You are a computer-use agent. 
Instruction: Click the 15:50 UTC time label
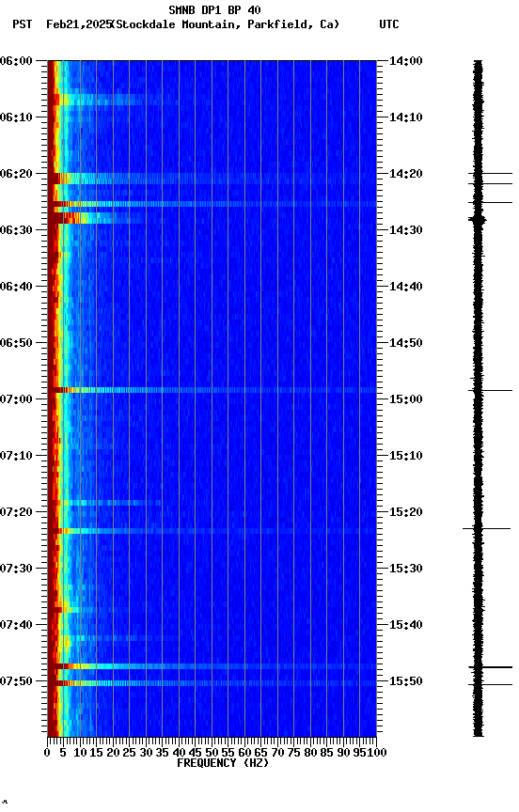click(406, 681)
